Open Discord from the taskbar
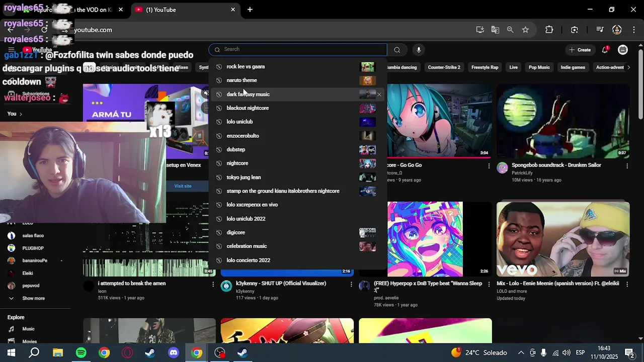The height and width of the screenshot is (362, 644). [174, 353]
